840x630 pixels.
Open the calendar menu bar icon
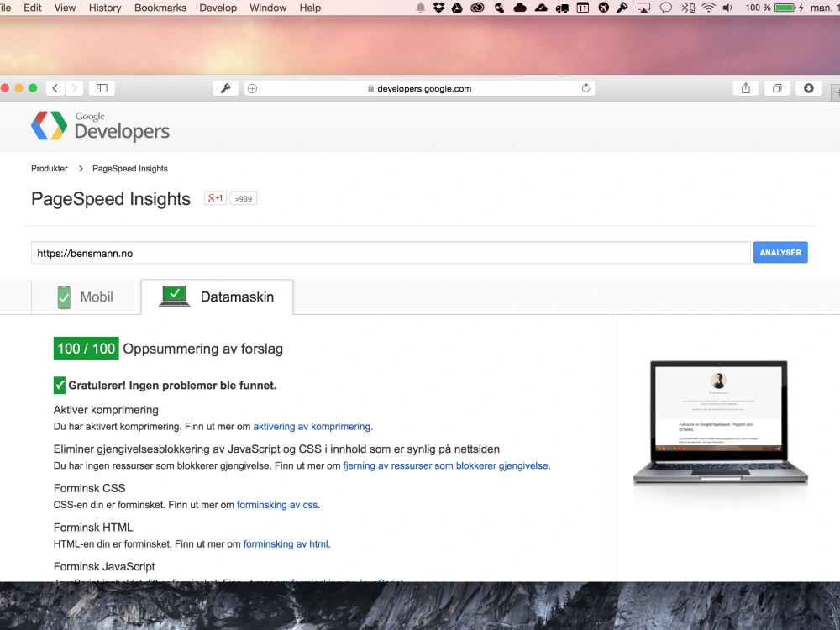tap(582, 8)
